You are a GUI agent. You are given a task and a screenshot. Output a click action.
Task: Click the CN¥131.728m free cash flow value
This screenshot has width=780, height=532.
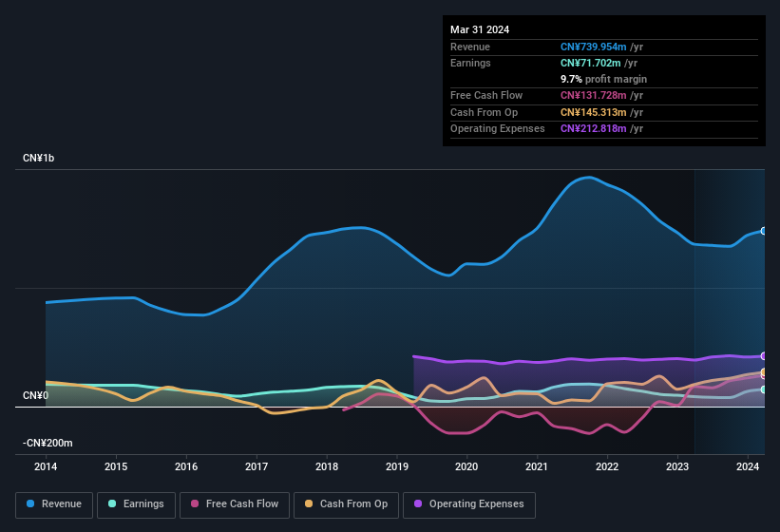coord(594,95)
